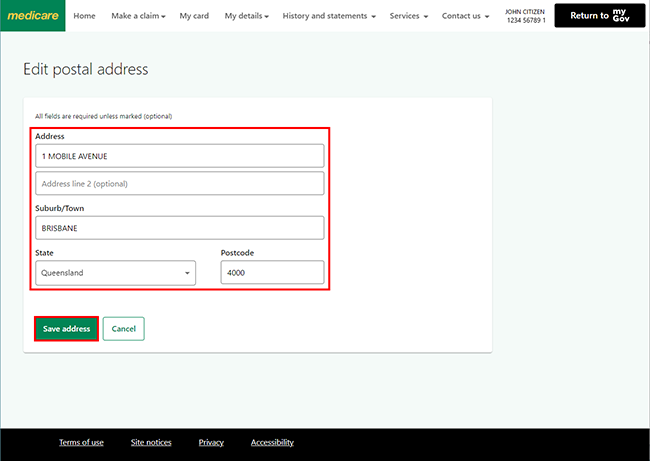Click the Suburb/Town field

(x=179, y=228)
